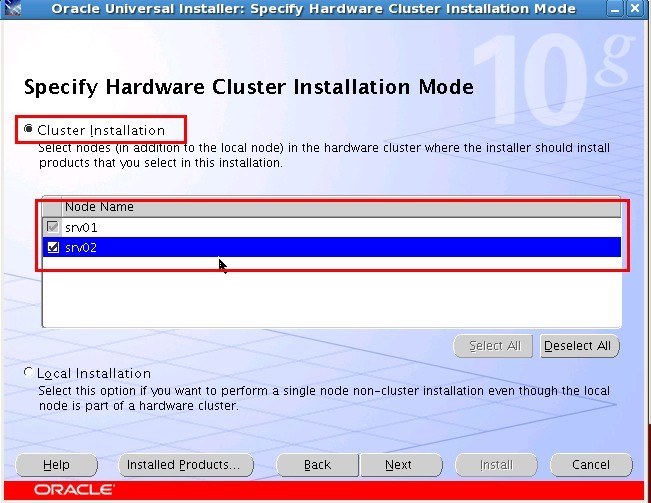Click the Install button

point(496,465)
